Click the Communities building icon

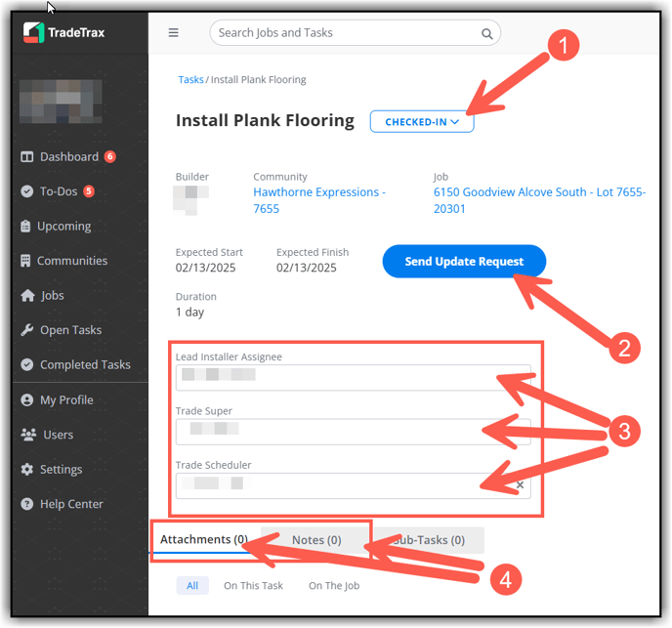point(25,261)
